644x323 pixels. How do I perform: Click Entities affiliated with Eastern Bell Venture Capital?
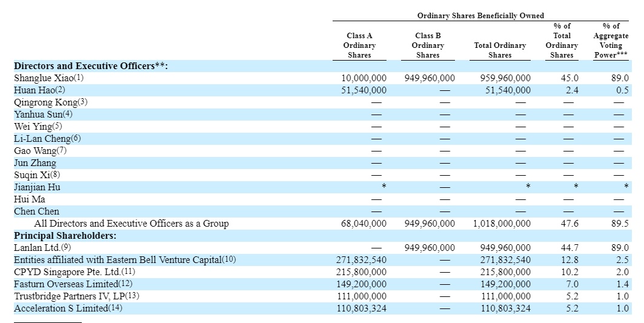tap(119, 260)
